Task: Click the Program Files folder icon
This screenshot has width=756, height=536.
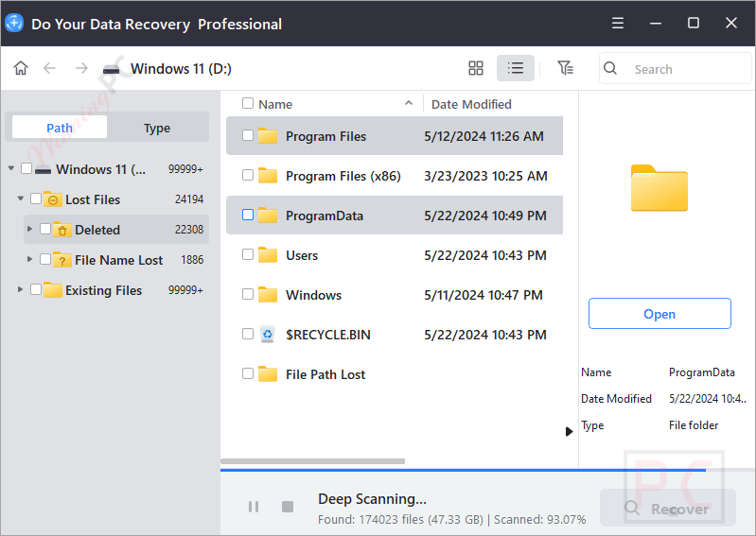Action: 268,136
